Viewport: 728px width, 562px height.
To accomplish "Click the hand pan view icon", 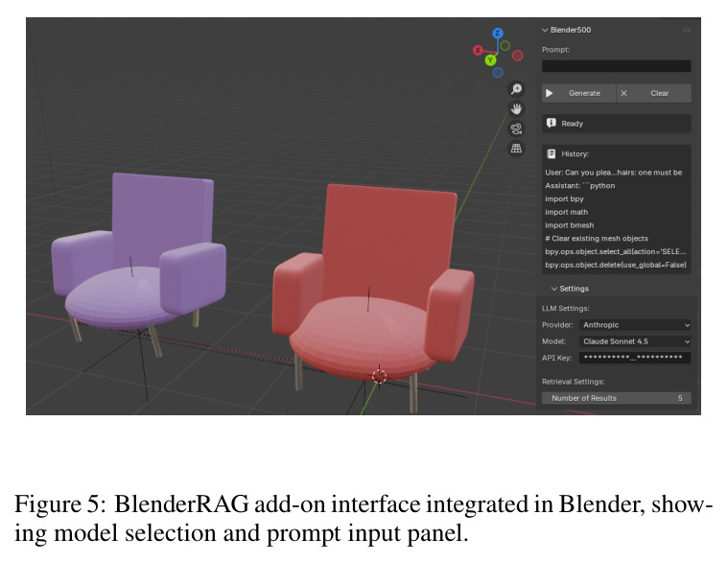I will coord(516,108).
